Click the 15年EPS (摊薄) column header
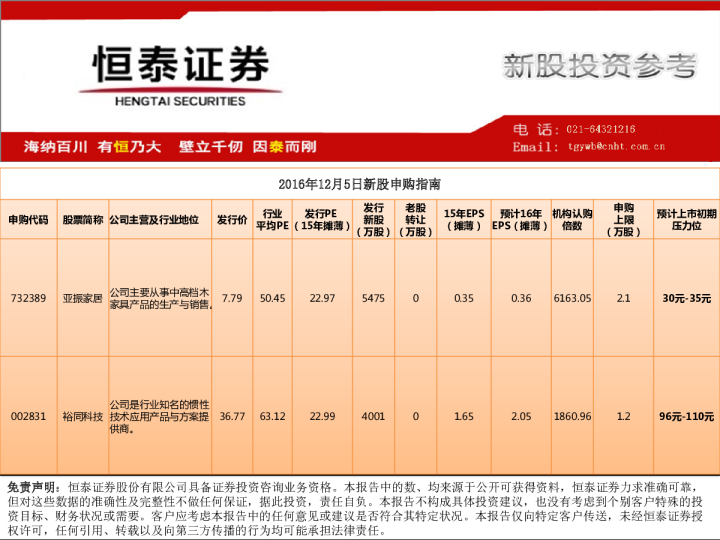Screen dimensions: 720x540 (x=464, y=220)
